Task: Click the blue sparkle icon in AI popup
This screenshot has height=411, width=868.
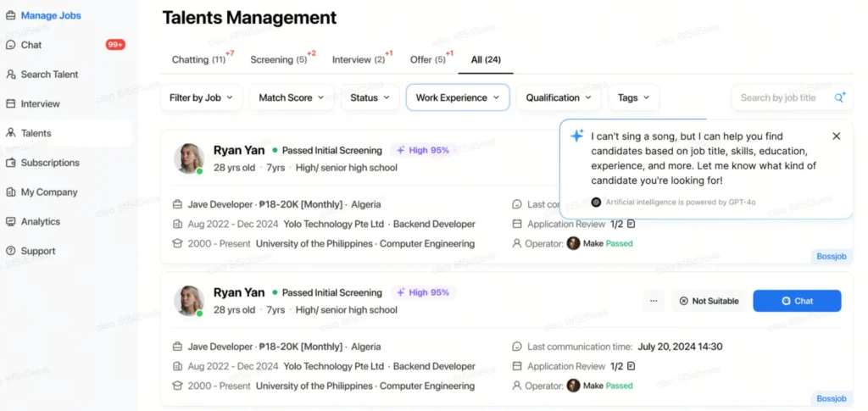Action: tap(576, 136)
